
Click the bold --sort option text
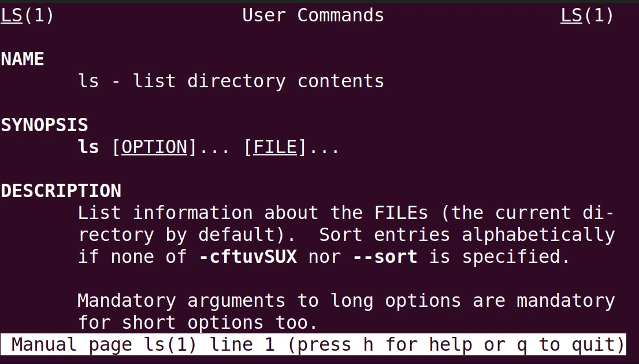pyautogui.click(x=385, y=257)
